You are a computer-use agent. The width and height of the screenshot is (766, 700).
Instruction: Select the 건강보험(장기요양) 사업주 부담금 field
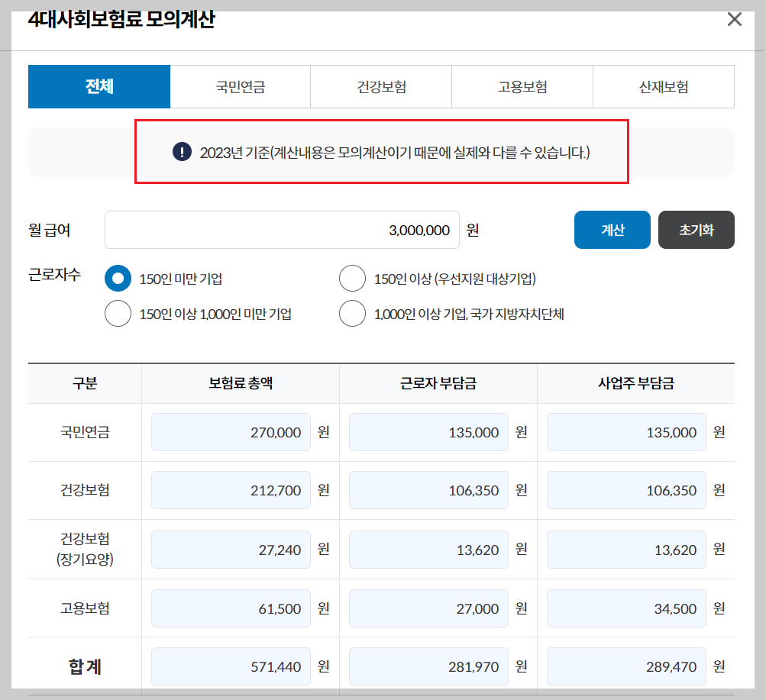(626, 549)
